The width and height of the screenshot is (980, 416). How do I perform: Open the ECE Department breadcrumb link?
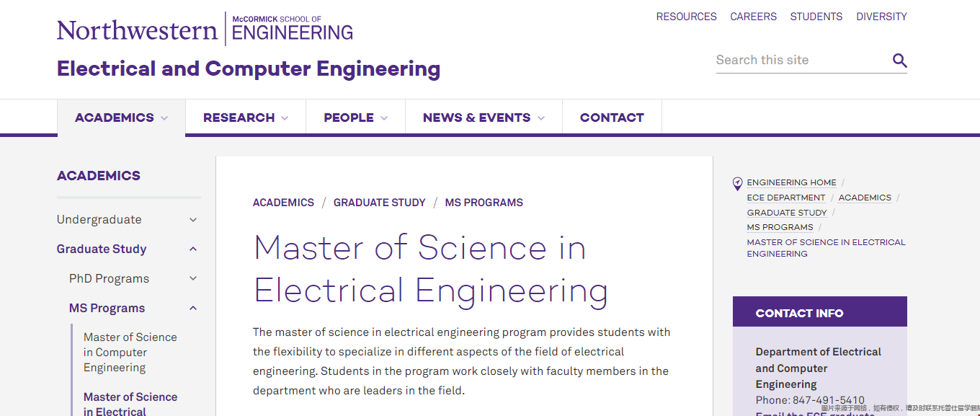point(786,198)
